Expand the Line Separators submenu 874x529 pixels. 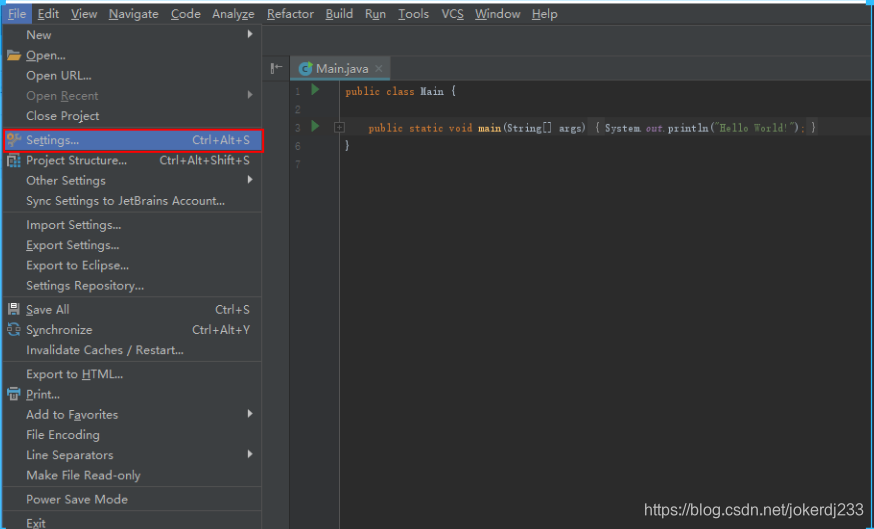tap(132, 455)
